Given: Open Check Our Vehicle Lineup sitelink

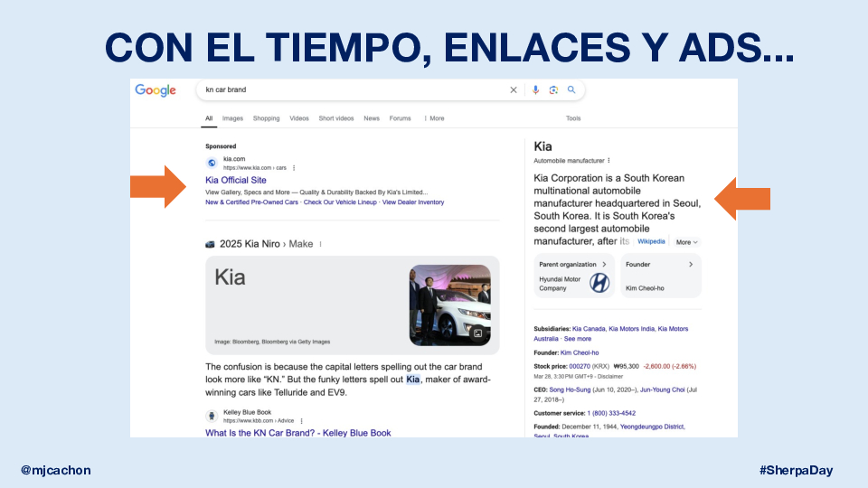Looking at the screenshot, I should [340, 202].
